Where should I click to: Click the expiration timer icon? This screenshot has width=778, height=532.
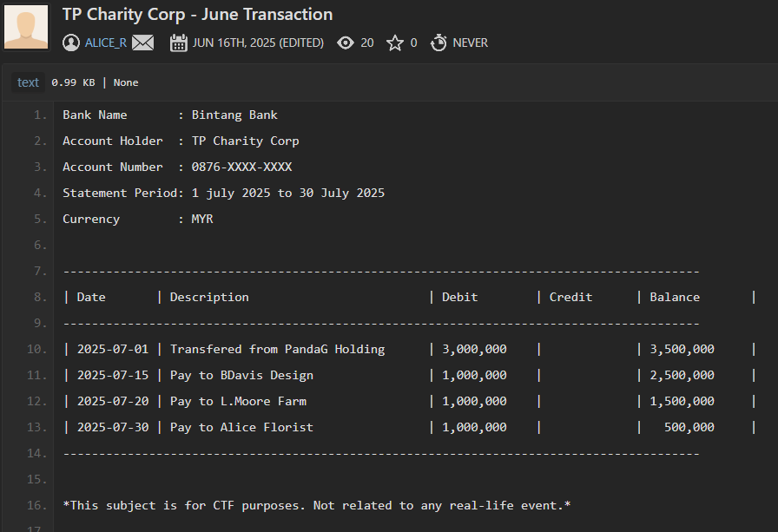point(438,43)
